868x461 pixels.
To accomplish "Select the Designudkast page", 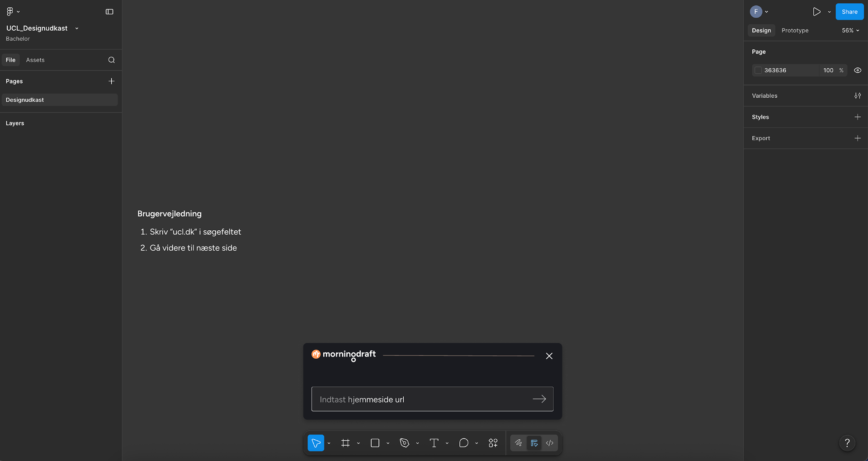I will tap(60, 100).
